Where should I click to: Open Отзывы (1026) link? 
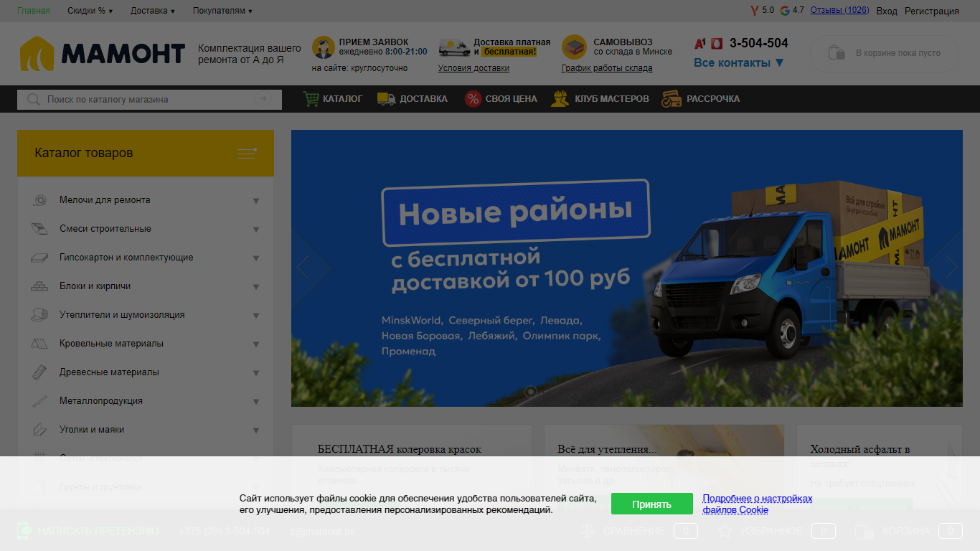pos(839,10)
